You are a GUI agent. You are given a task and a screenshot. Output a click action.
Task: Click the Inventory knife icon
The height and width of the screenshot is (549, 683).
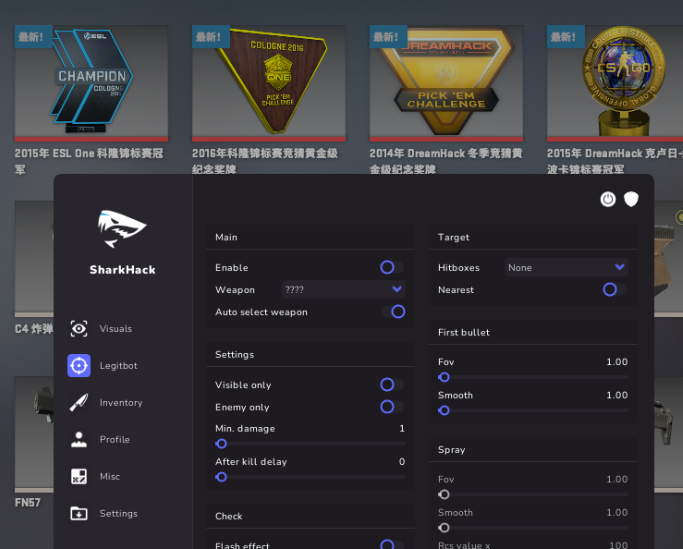coord(79,403)
